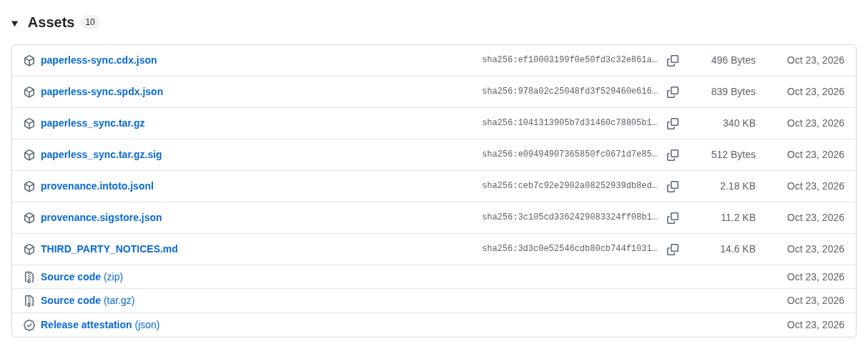Download paperless_sync.tar.gz archive
This screenshot has height=349, width=868.
click(92, 123)
